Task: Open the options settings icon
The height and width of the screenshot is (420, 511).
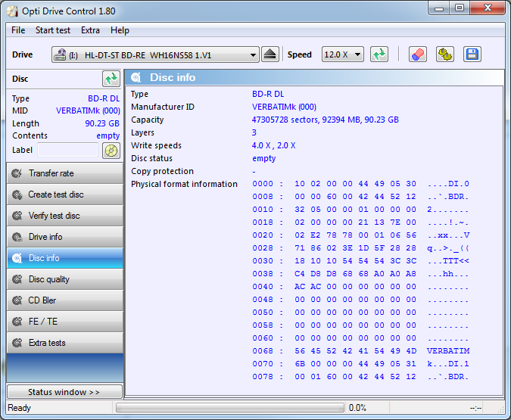Action: tap(444, 54)
